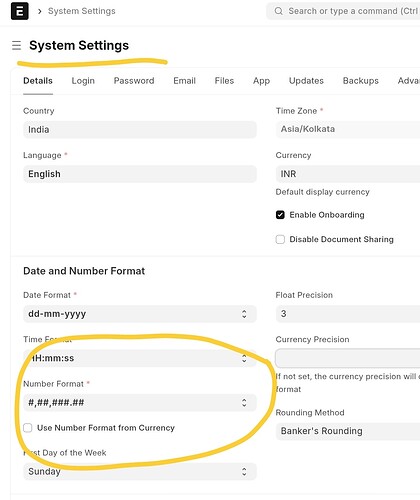
Task: Expand the Number Format dropdown
Action: pyautogui.click(x=140, y=403)
